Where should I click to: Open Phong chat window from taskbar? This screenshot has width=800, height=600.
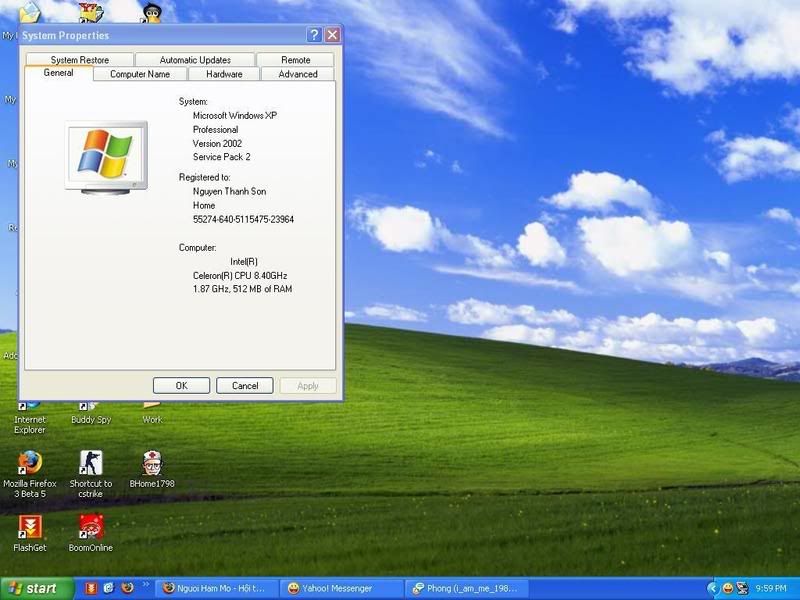click(x=466, y=589)
